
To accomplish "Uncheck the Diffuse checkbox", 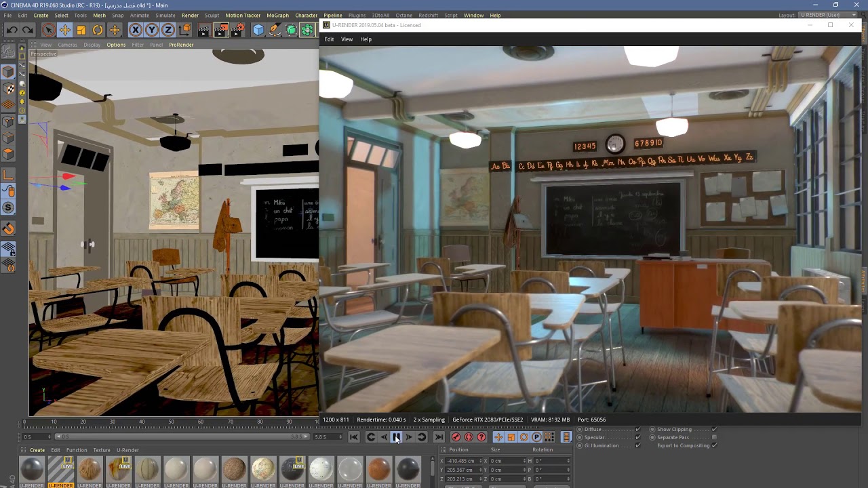I will 637,429.
